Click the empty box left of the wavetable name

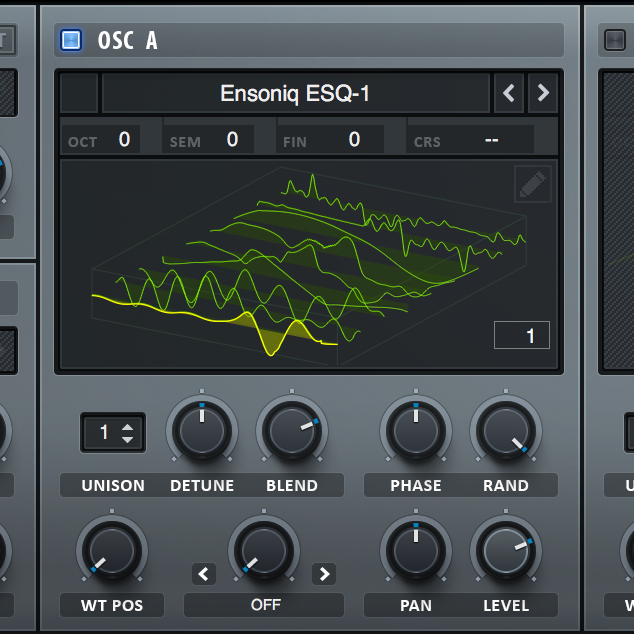click(79, 93)
